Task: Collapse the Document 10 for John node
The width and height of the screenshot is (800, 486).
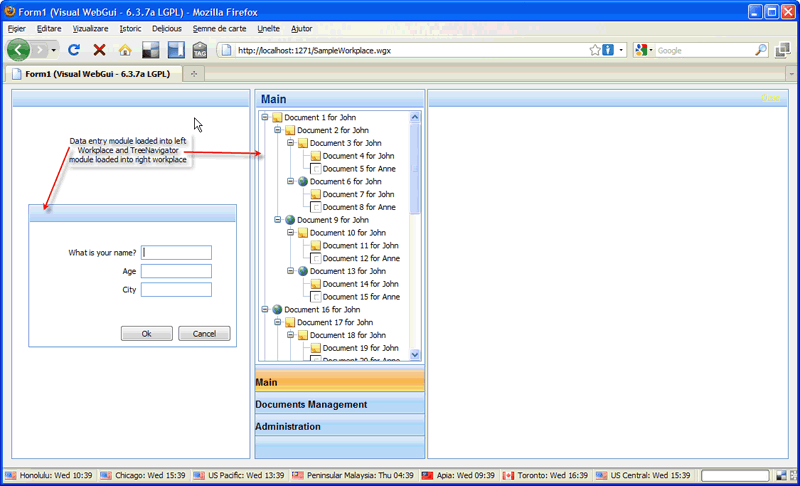Action: coord(290,233)
